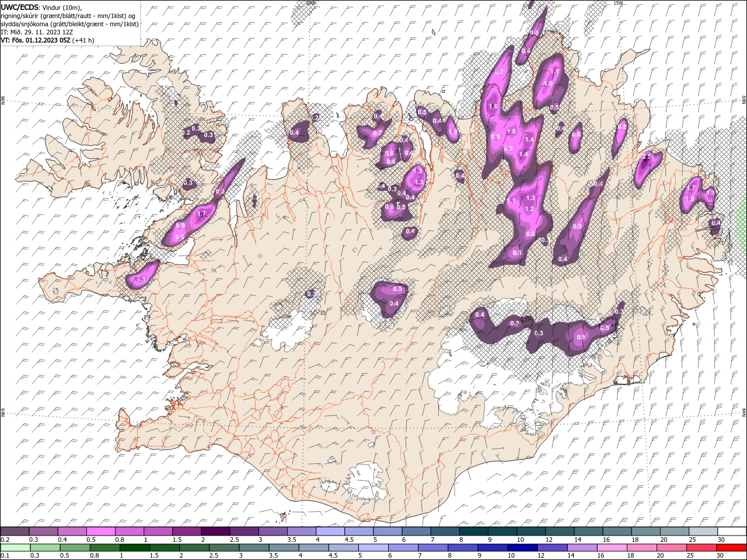747x560 pixels.
Task: Pick the bright red 30+ rain legend swatch
Action: point(732,548)
